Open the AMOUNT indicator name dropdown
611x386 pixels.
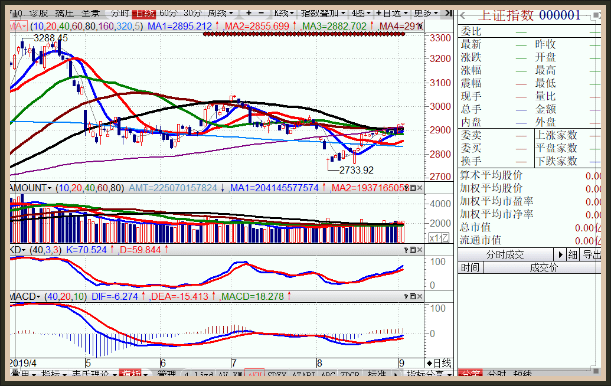(x=30, y=188)
